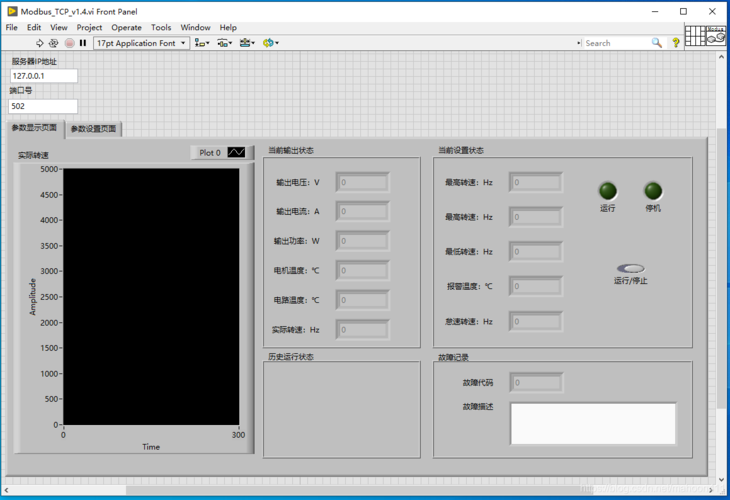Image resolution: width=730 pixels, height=500 pixels.
Task: Click the black waveform chart plot area
Action: pos(151,297)
